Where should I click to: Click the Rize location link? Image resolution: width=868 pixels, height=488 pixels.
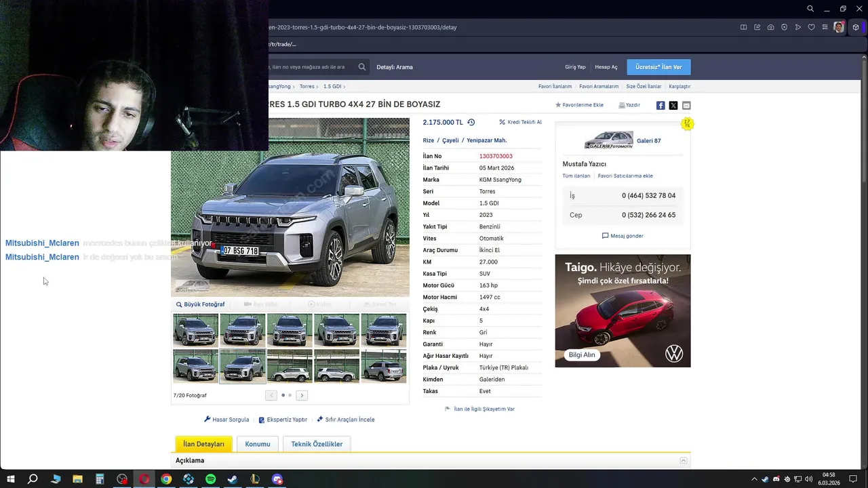pos(428,140)
